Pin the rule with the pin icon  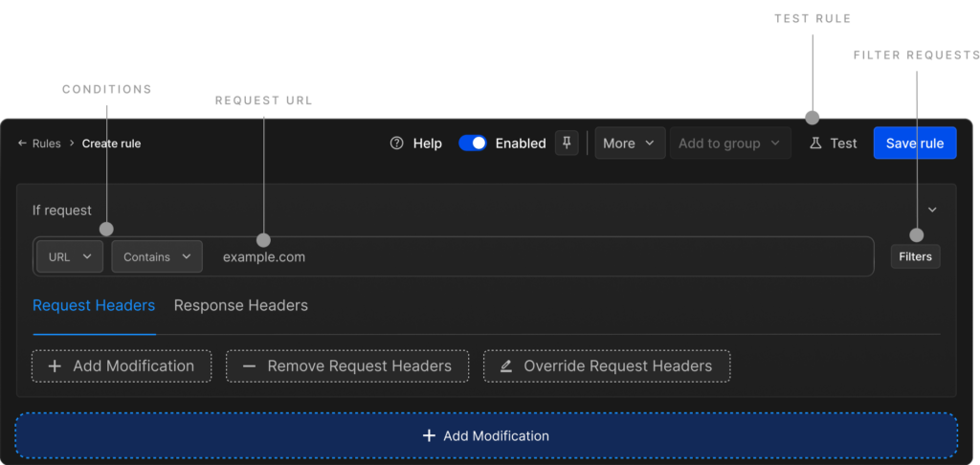click(567, 144)
